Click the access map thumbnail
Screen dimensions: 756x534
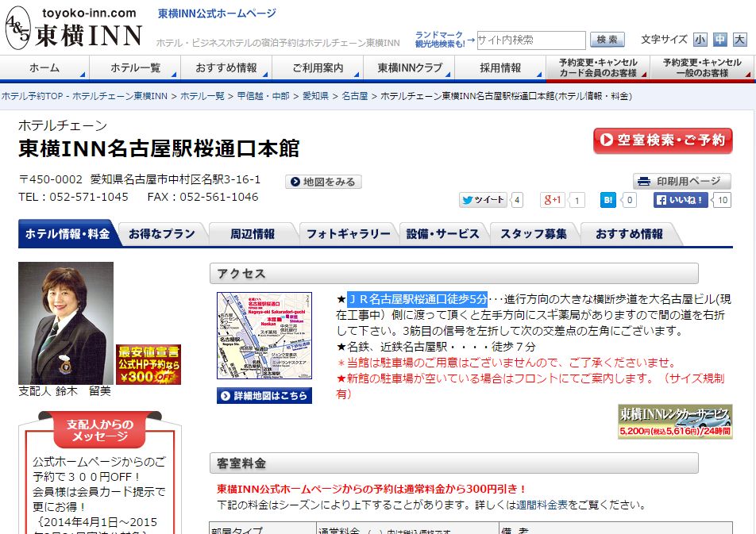[x=264, y=336]
